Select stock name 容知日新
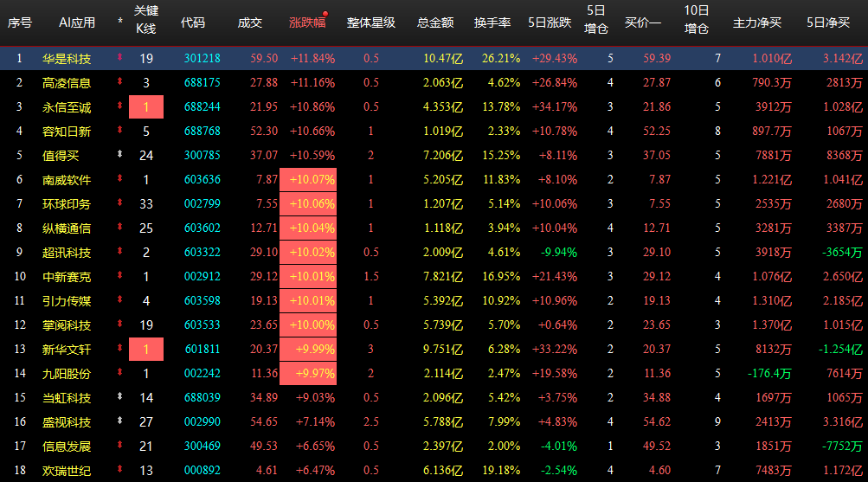The image size is (868, 482). click(67, 132)
